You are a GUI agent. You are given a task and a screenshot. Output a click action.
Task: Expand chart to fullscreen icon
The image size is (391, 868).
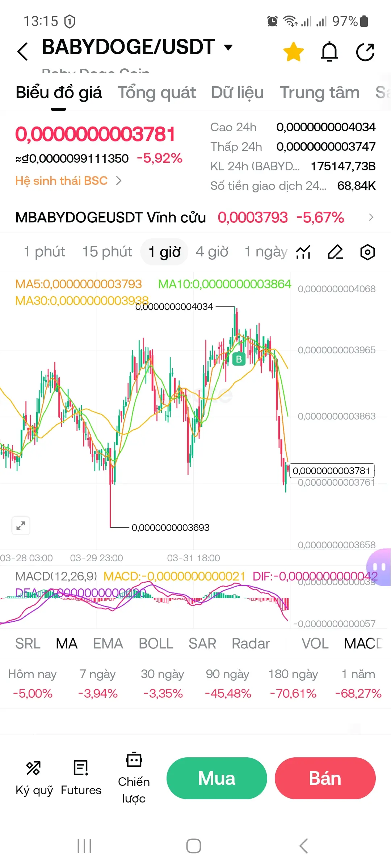[21, 526]
